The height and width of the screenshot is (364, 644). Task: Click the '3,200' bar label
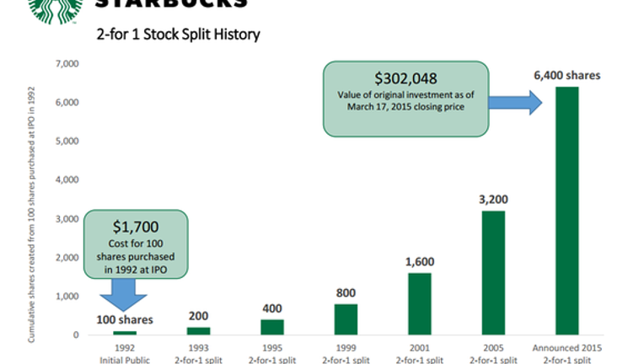pyautogui.click(x=493, y=200)
